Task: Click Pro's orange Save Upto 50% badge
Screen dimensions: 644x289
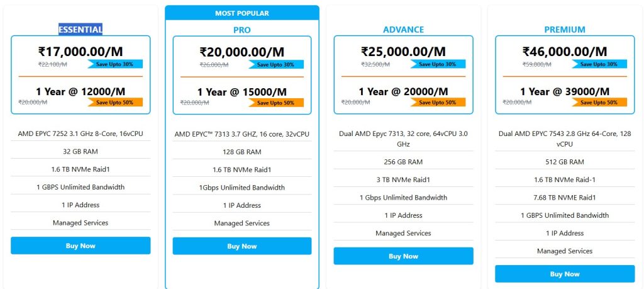Action: click(277, 103)
